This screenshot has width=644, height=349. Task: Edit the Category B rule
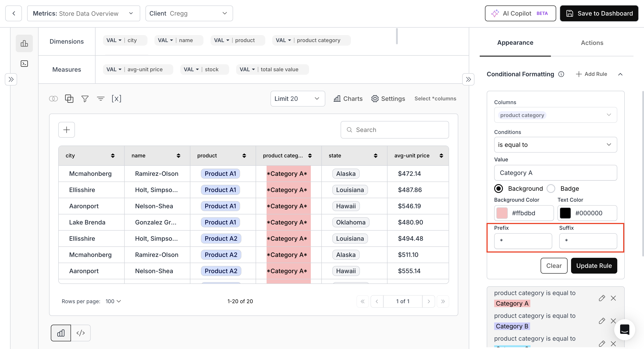(602, 321)
